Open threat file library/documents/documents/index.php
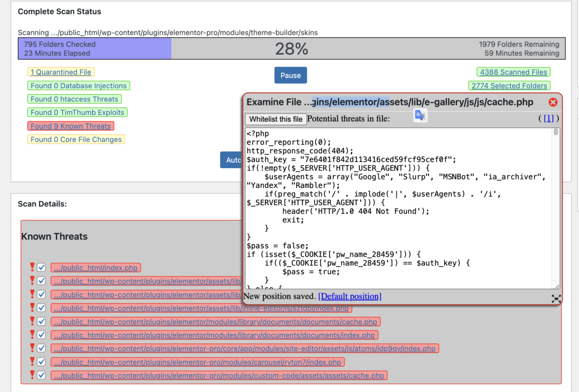 (214, 335)
